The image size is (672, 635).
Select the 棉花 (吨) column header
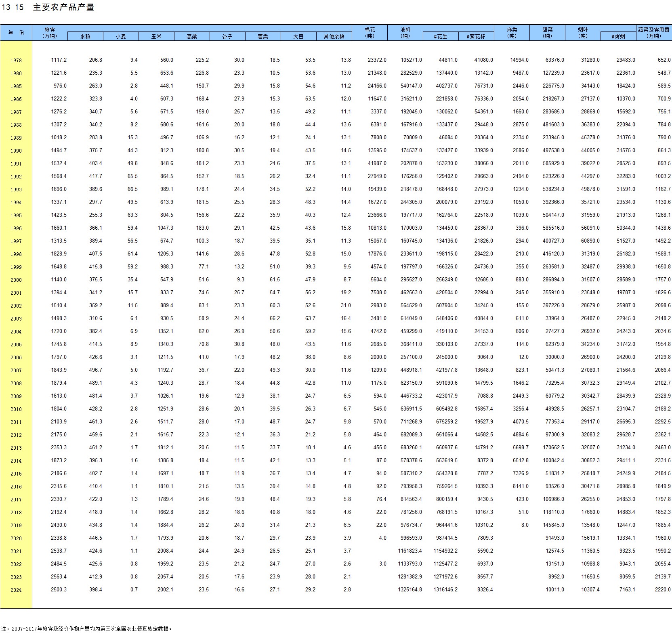(370, 33)
